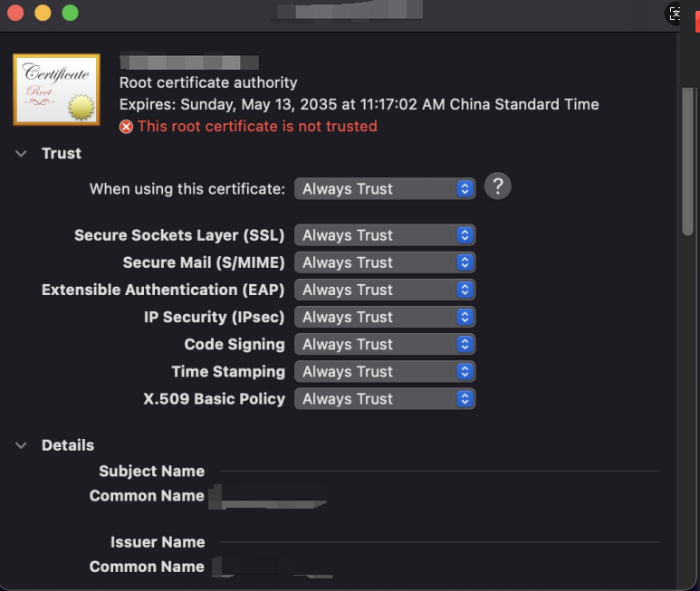Screen dimensions: 700x591
Task: Open the Code Signing trust dropdown
Action: [385, 344]
